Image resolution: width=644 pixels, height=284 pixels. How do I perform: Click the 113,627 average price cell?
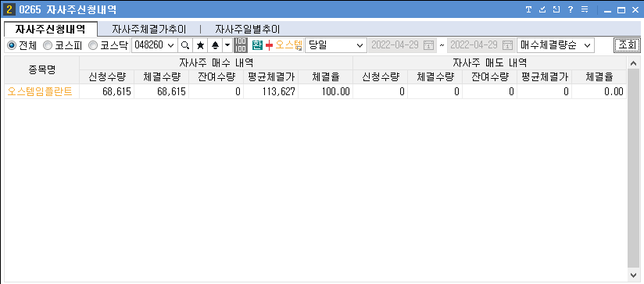[270, 92]
